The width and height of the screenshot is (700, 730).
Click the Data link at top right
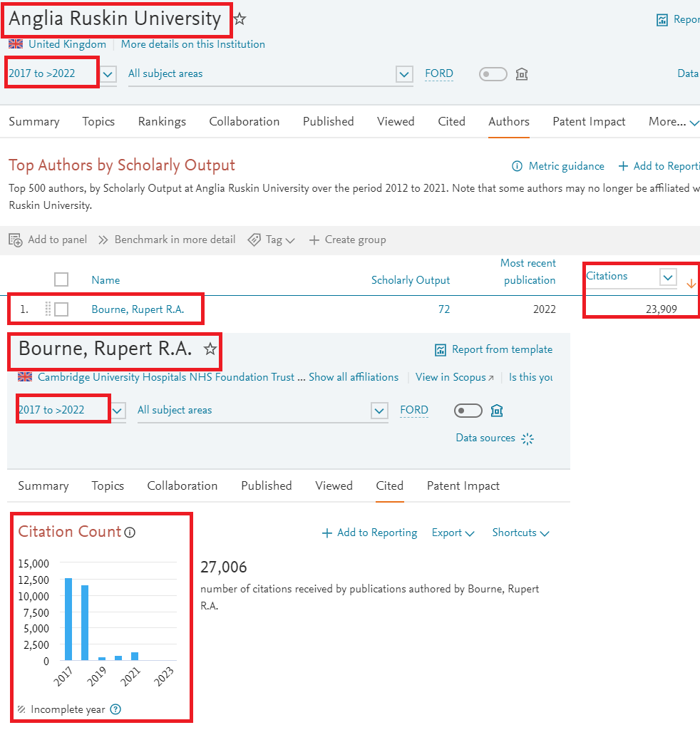click(688, 73)
